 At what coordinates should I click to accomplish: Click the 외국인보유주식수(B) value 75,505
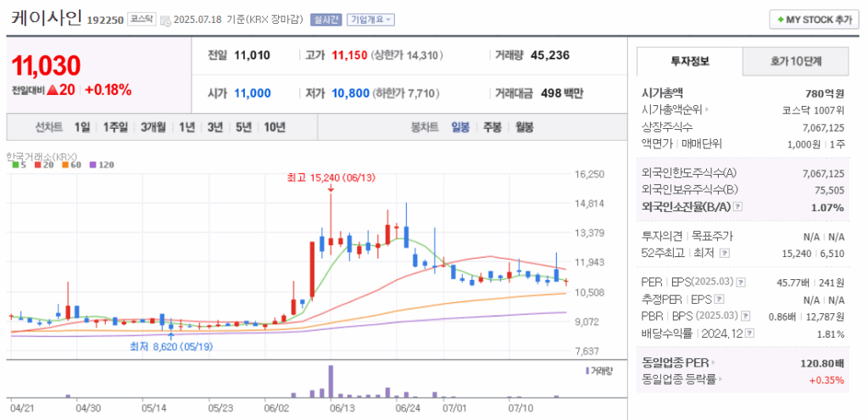click(829, 189)
